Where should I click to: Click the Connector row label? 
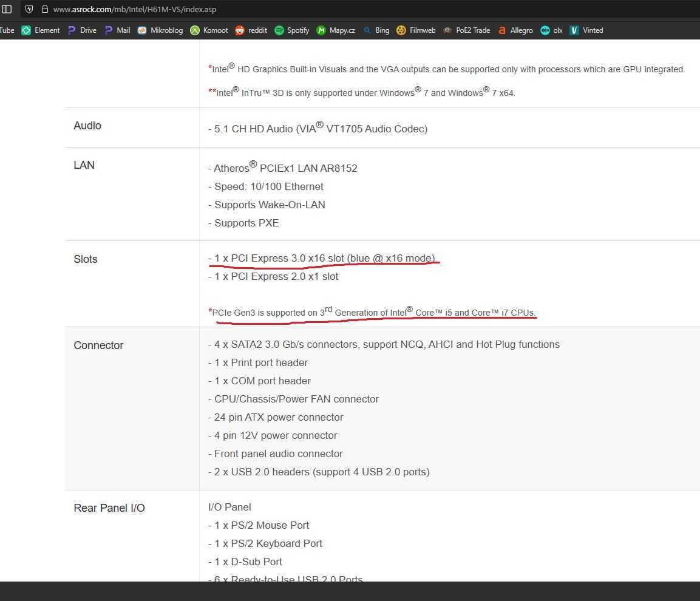(x=99, y=345)
